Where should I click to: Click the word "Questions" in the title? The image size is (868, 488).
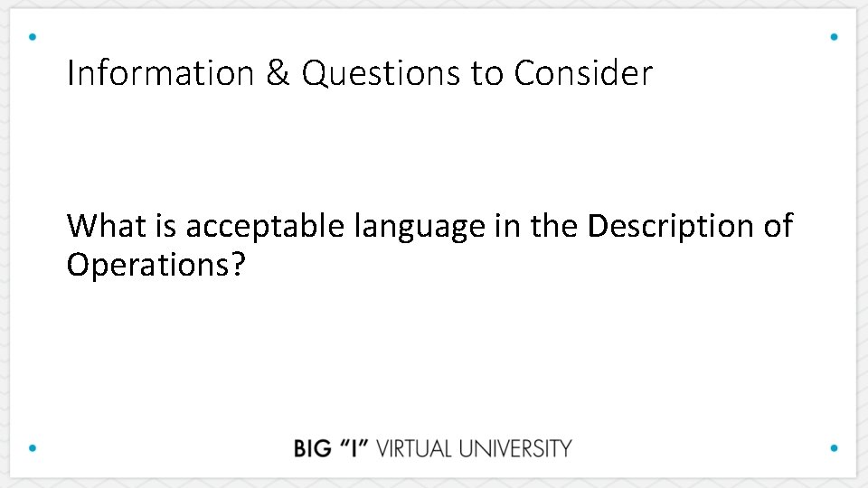[x=381, y=73]
